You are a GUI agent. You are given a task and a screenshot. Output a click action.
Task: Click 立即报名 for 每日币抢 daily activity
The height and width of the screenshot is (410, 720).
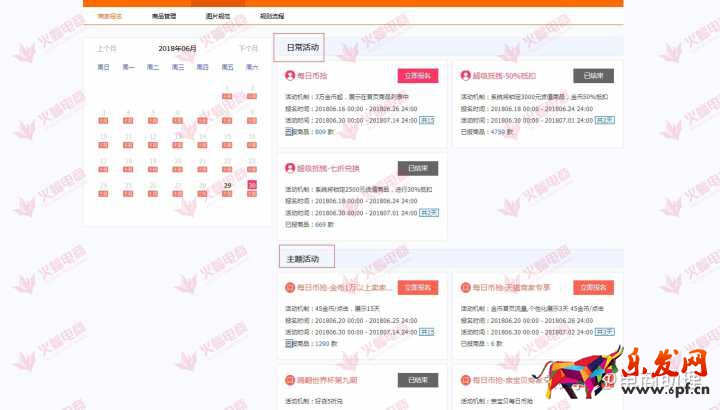[x=417, y=75]
